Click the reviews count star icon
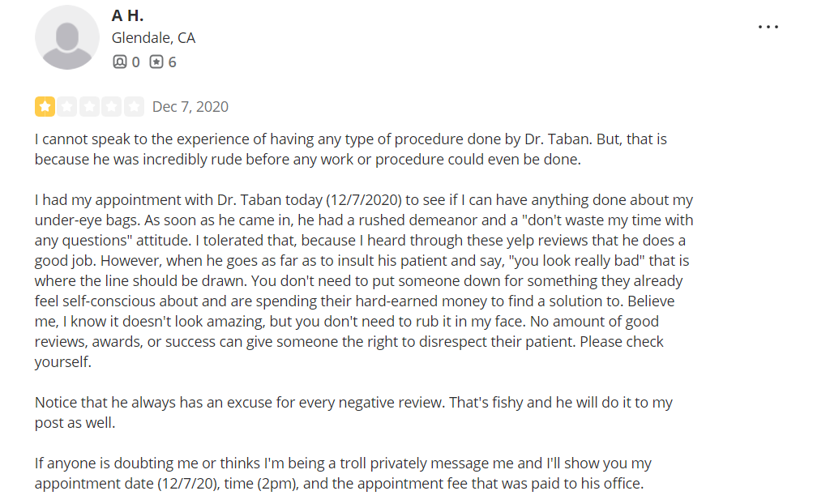 point(156,62)
